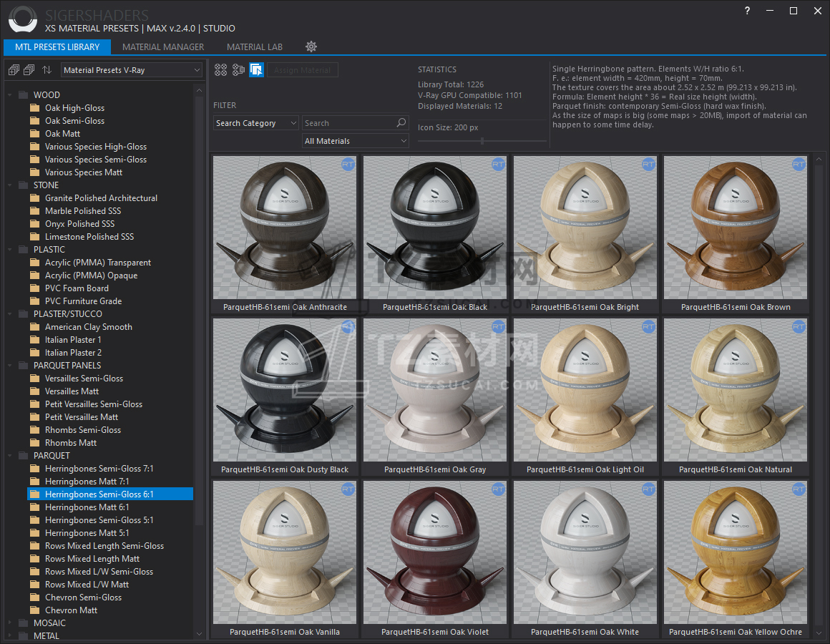
Task: Click the tree panel scroll-up arrow
Action: click(199, 90)
